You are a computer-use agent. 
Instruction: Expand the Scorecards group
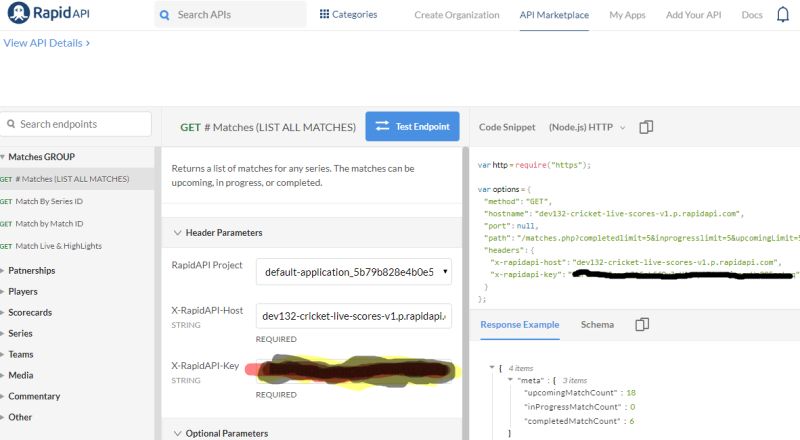tap(3, 312)
